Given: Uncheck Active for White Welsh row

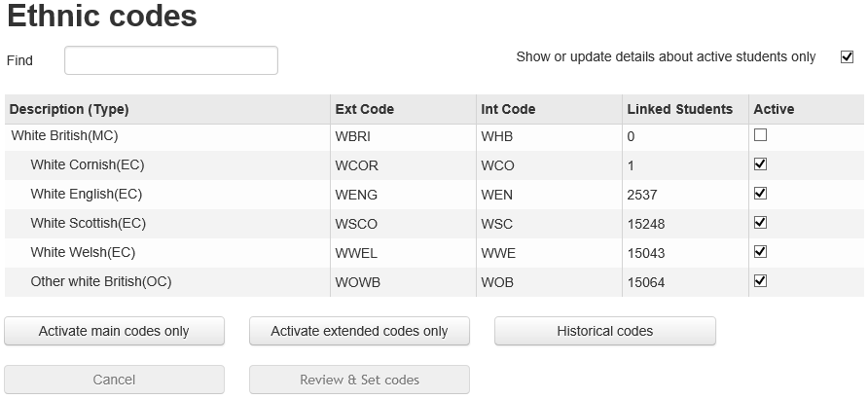Looking at the screenshot, I should (761, 252).
